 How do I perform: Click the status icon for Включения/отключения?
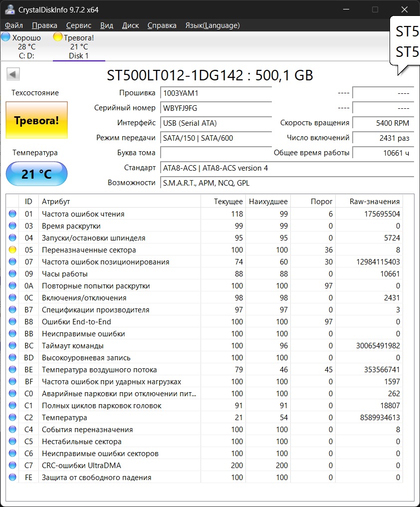(x=12, y=297)
